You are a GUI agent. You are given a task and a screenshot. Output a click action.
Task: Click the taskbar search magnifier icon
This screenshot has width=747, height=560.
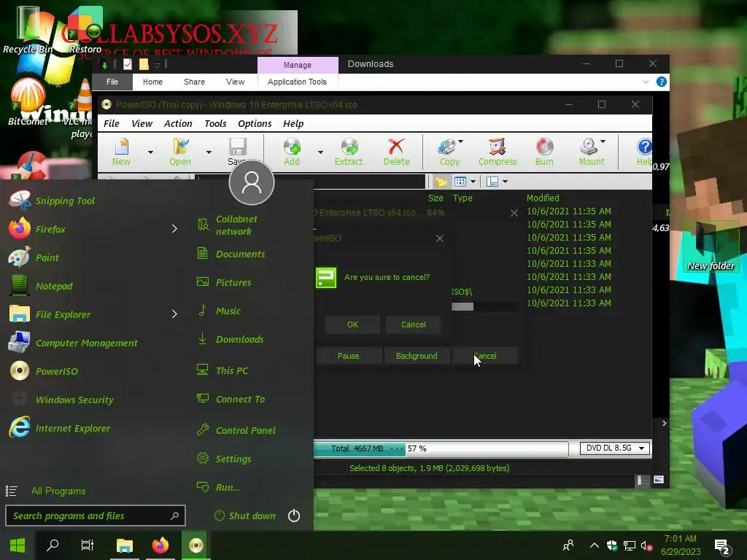tap(53, 545)
